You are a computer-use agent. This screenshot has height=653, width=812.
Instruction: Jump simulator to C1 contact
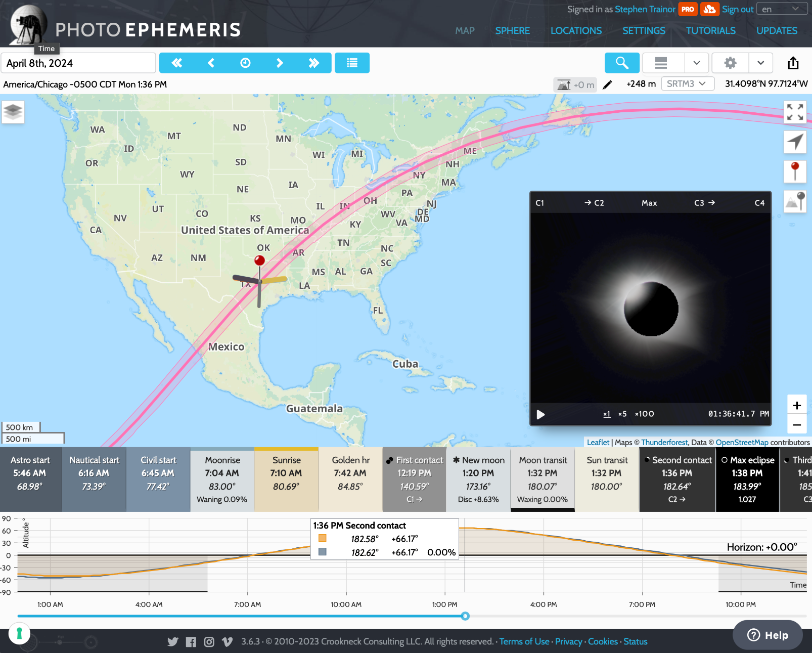point(540,203)
